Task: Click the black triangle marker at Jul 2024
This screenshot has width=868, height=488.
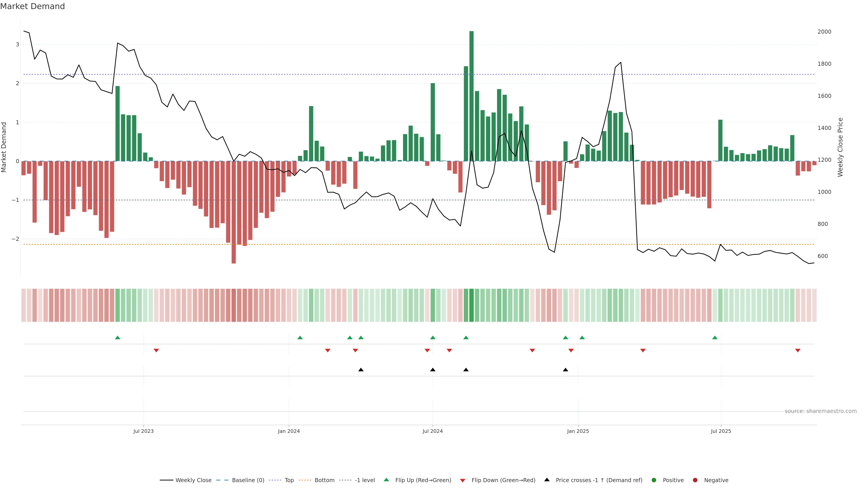Action: tap(433, 369)
